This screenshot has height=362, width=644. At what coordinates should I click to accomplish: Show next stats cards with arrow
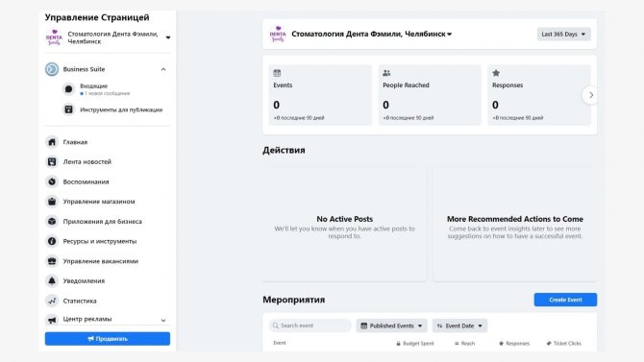click(x=590, y=95)
